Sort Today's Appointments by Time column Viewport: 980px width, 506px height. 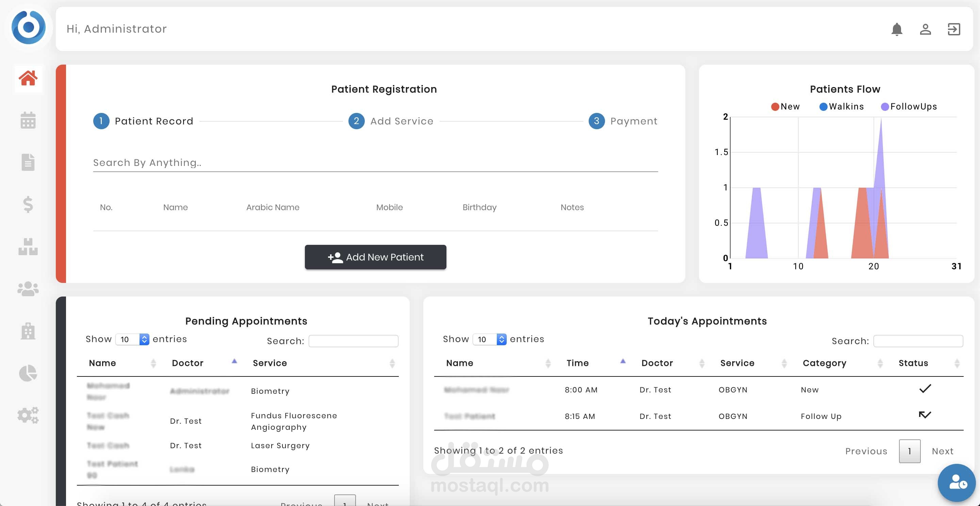pyautogui.click(x=577, y=363)
